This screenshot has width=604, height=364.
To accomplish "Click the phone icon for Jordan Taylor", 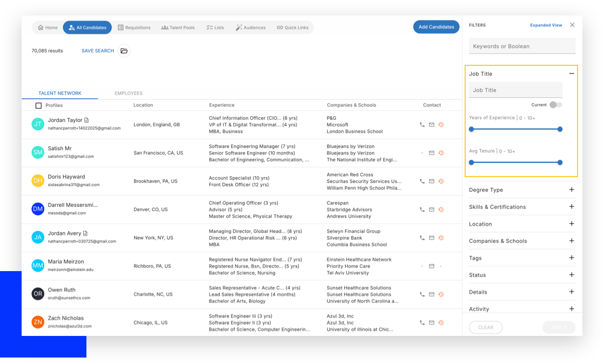I will click(422, 125).
